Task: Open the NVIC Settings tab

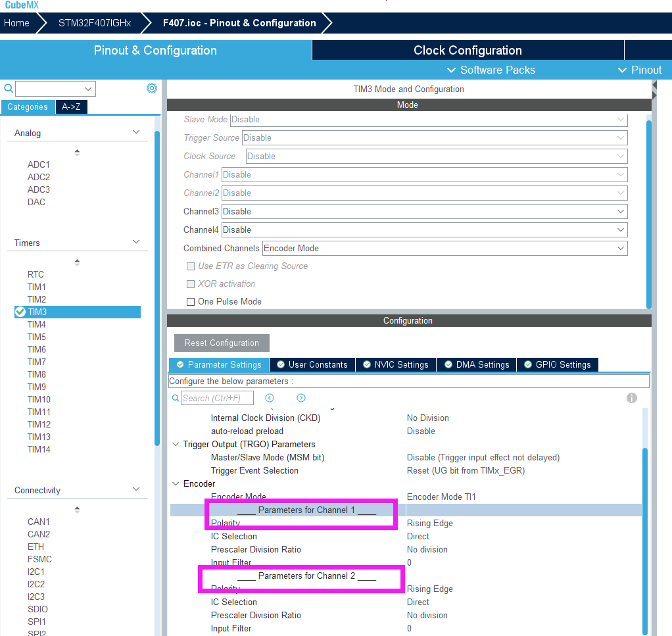Action: [x=396, y=365]
